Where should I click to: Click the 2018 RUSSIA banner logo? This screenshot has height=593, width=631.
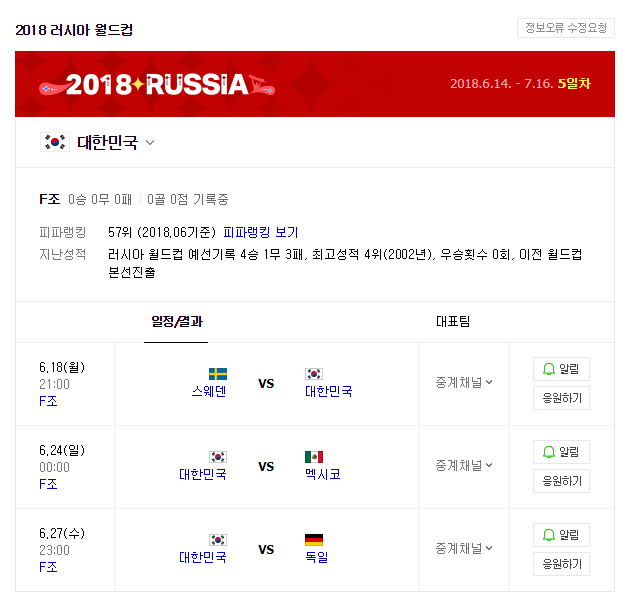pos(157,84)
